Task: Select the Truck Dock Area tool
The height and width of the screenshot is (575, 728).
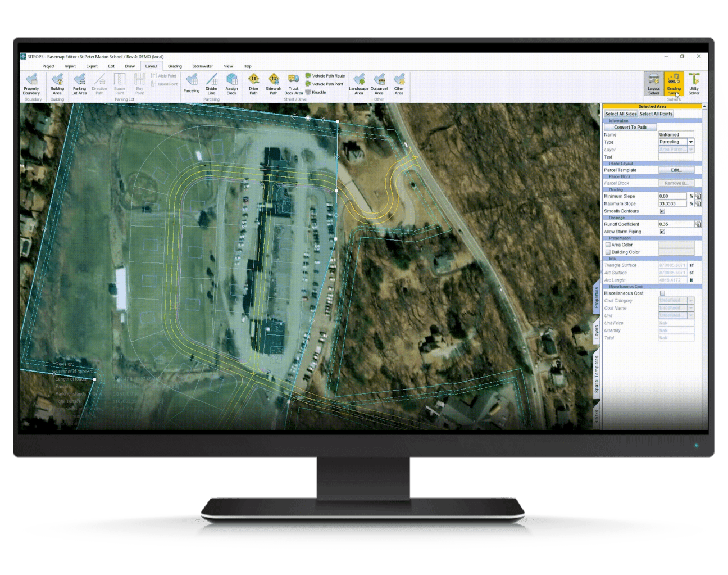Action: tap(293, 84)
